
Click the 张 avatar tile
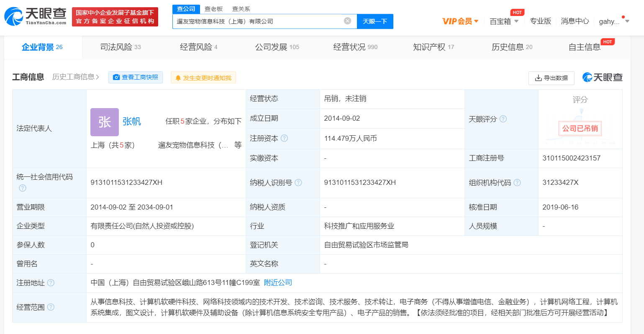(x=105, y=122)
